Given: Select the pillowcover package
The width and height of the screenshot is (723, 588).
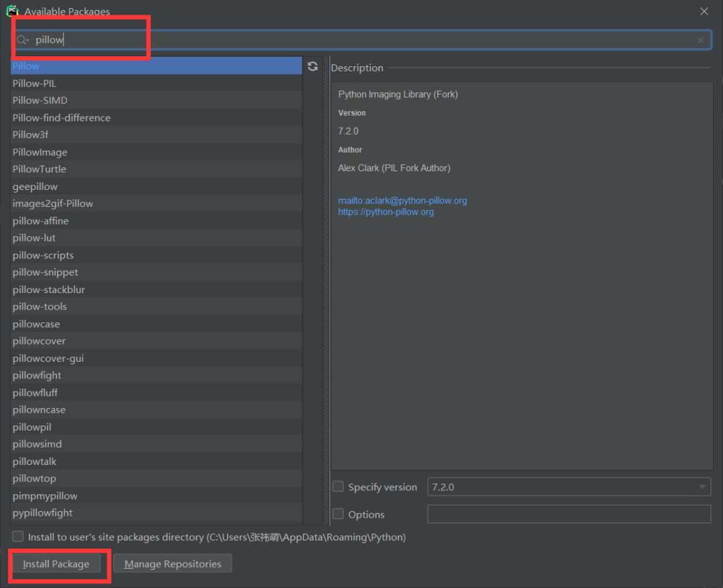Looking at the screenshot, I should coord(156,341).
